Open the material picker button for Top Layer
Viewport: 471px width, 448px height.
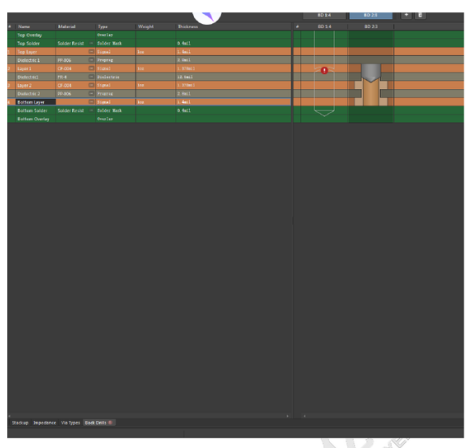pos(91,52)
